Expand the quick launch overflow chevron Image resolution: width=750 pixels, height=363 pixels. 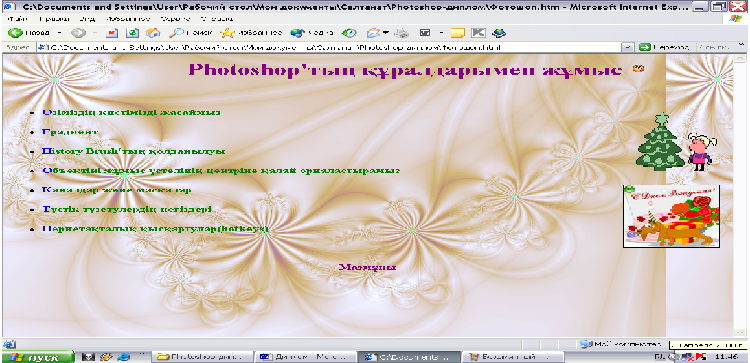click(x=142, y=355)
